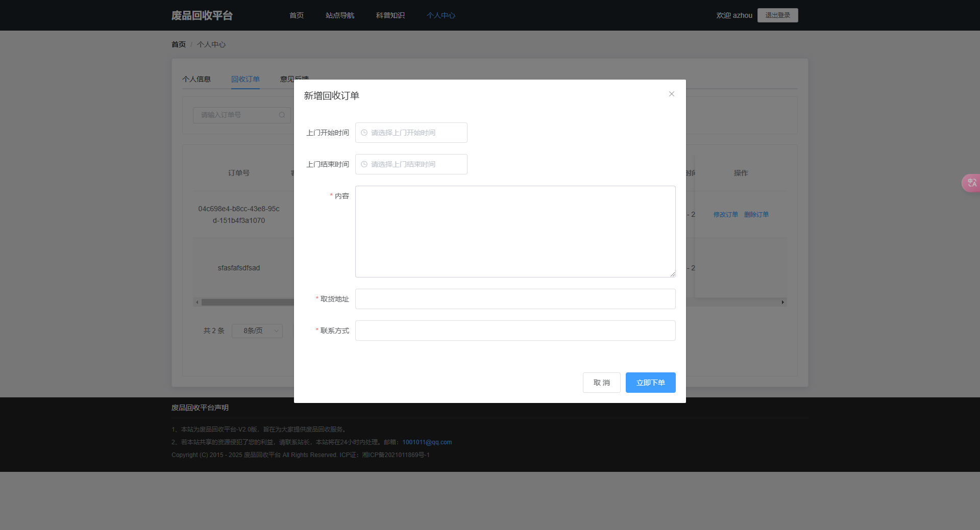The image size is (980, 530).
Task: Open the 科普知识 menu item
Action: point(390,15)
